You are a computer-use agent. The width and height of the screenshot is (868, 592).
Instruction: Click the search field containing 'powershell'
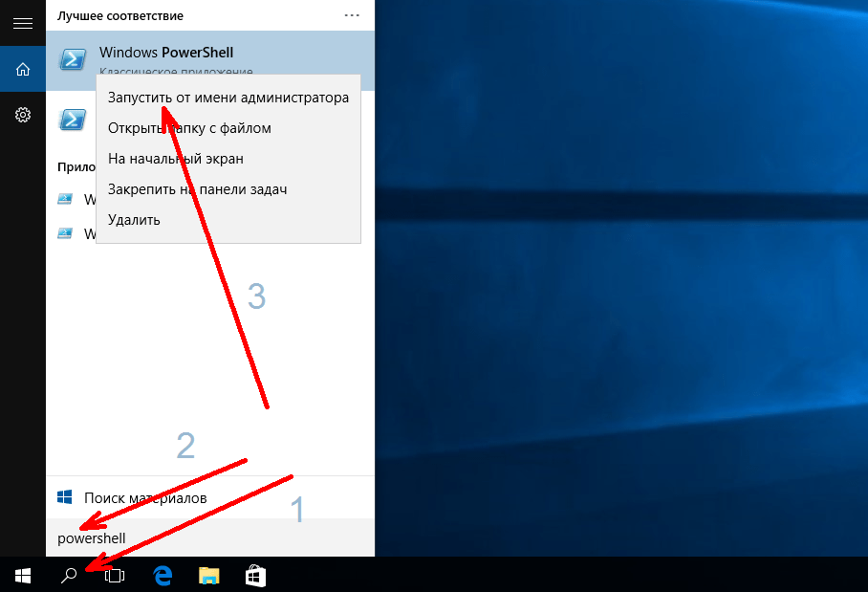[210, 538]
